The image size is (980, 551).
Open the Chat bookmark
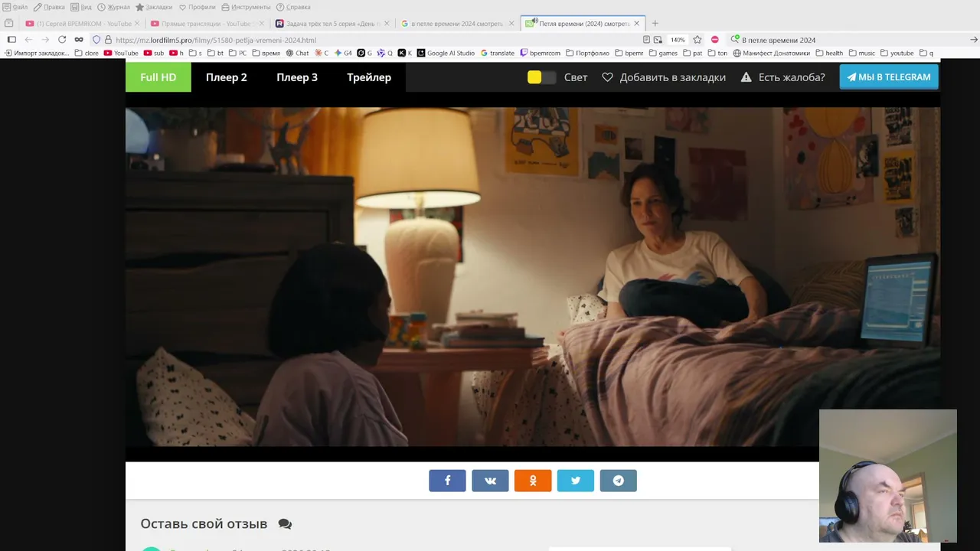tap(297, 54)
